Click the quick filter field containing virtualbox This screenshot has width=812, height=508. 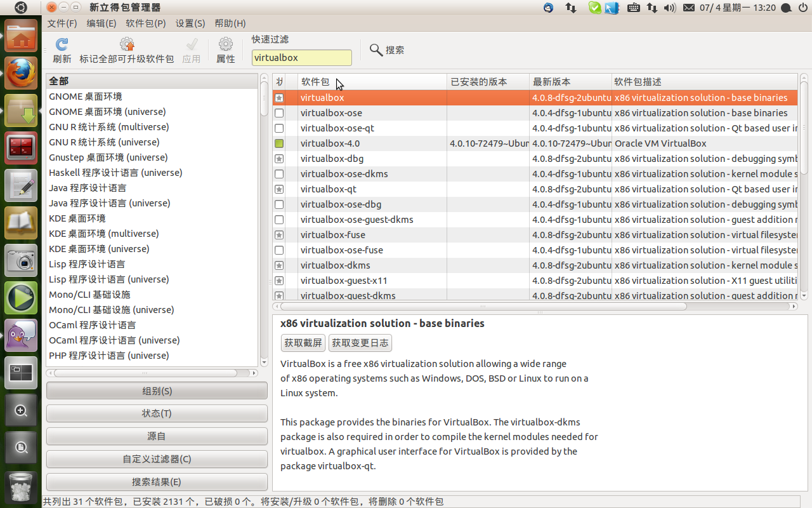click(302, 58)
